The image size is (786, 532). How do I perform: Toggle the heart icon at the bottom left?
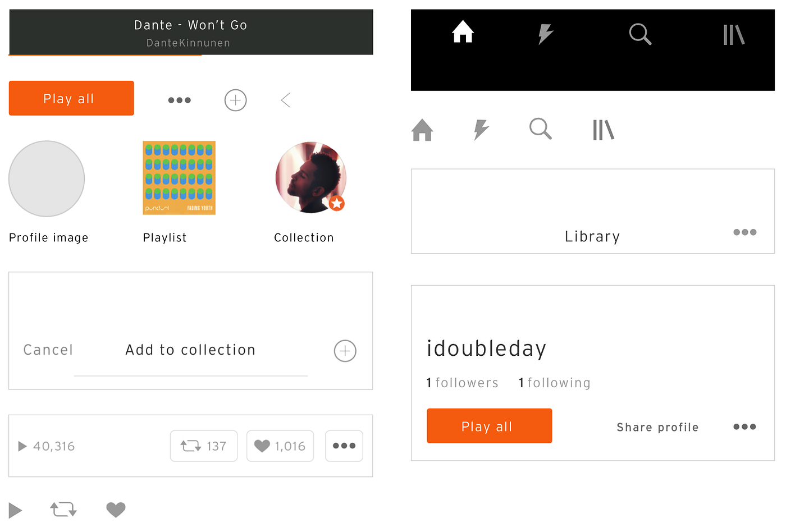(116, 510)
